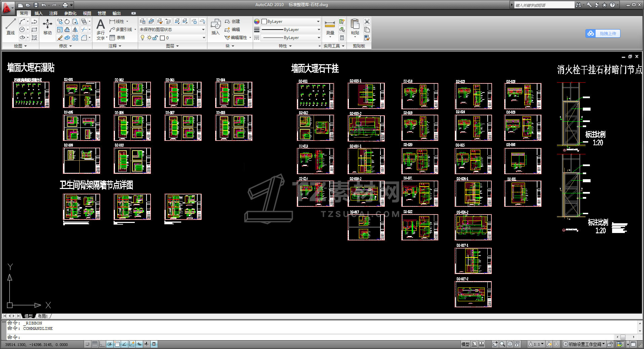Image resolution: width=644 pixels, height=349 pixels.
Task: Expand the 图层 (Layers) panel
Action: pos(172,46)
